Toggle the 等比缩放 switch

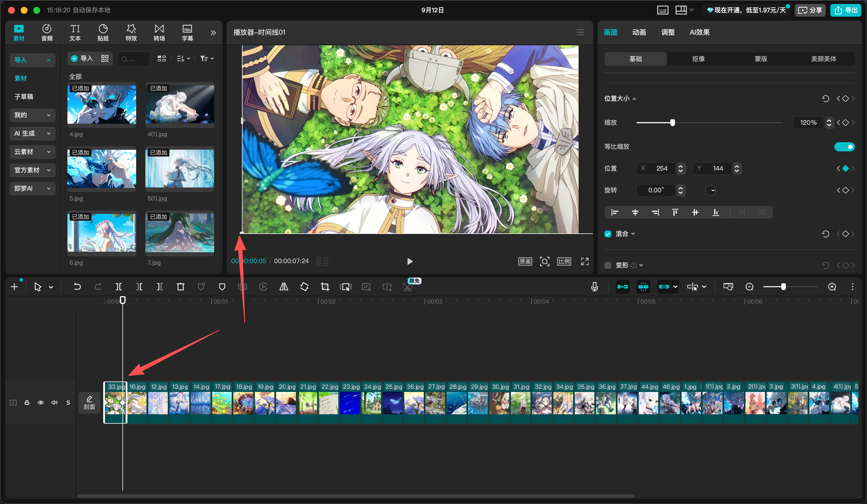click(x=844, y=147)
